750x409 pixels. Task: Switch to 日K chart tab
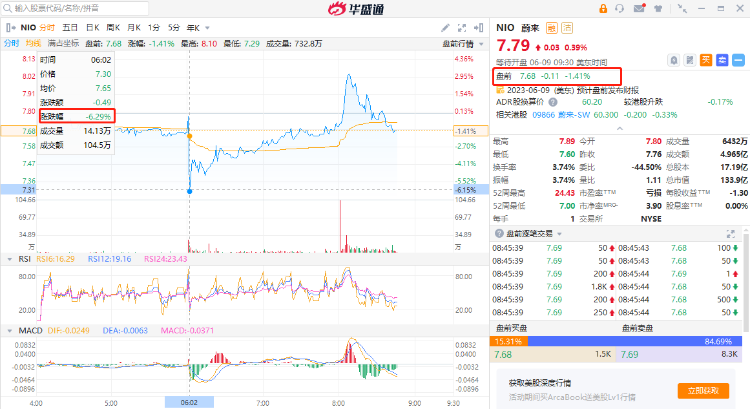click(92, 28)
